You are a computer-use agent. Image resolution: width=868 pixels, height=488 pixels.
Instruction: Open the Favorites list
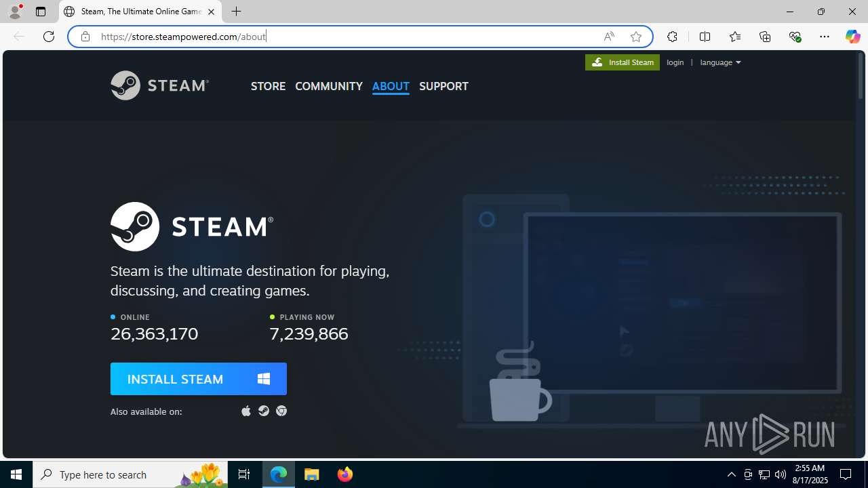coord(735,37)
